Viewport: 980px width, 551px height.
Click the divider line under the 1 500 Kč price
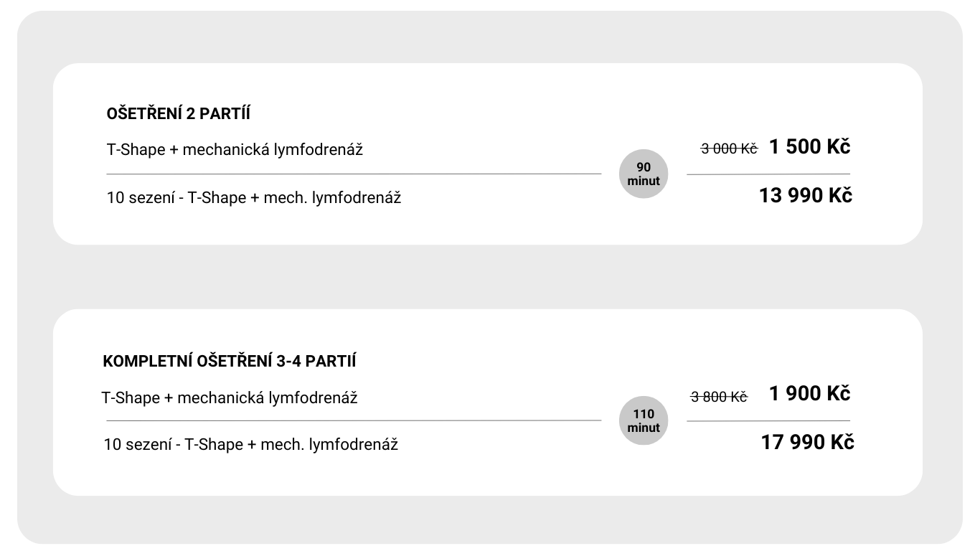(768, 174)
